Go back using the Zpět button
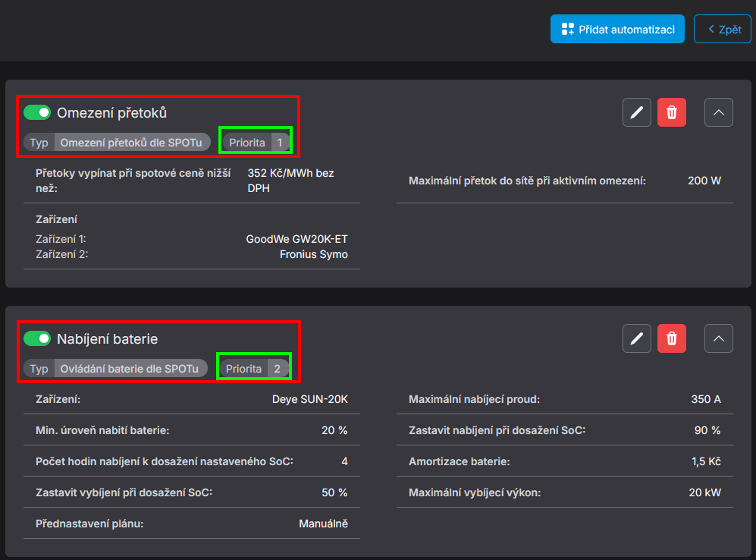The height and width of the screenshot is (560, 756). [722, 30]
